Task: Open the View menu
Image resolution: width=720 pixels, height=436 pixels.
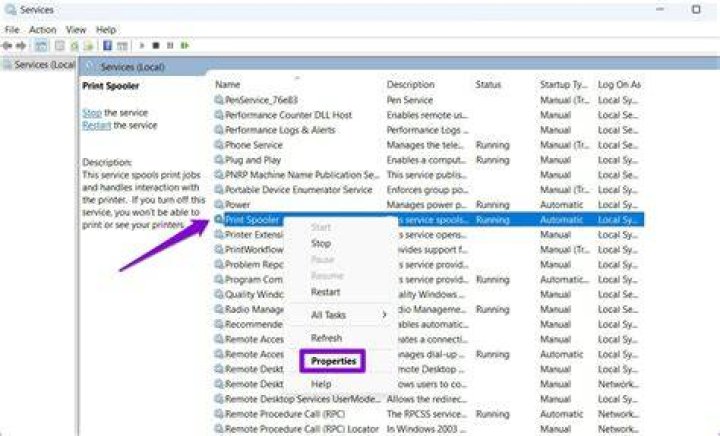Action: (x=76, y=30)
